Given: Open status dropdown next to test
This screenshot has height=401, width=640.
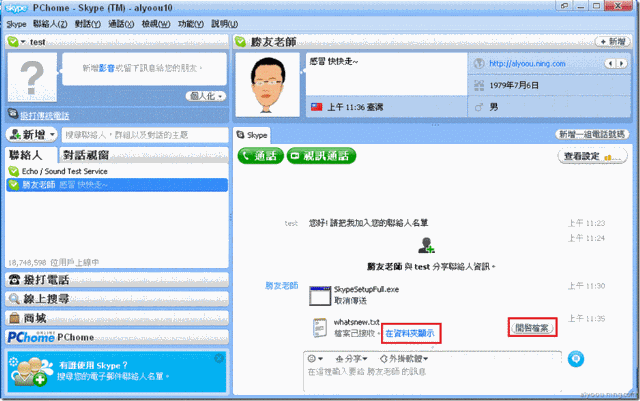Looking at the screenshot, I should click(x=23, y=42).
